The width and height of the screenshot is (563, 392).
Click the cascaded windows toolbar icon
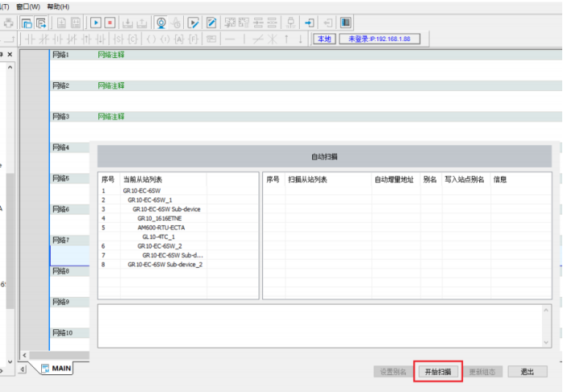click(27, 23)
